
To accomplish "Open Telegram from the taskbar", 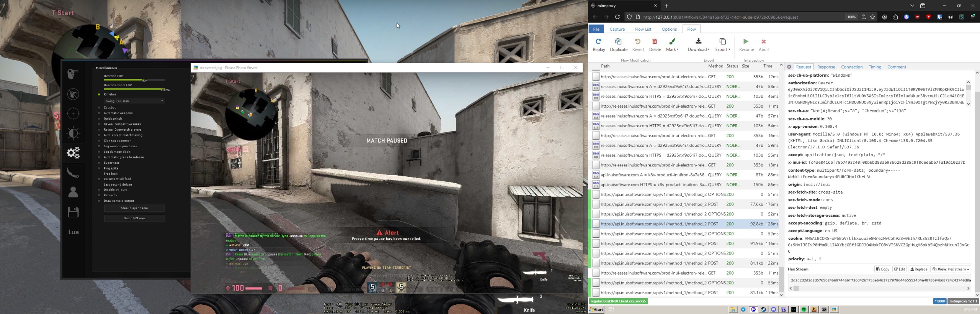I will [x=743, y=309].
